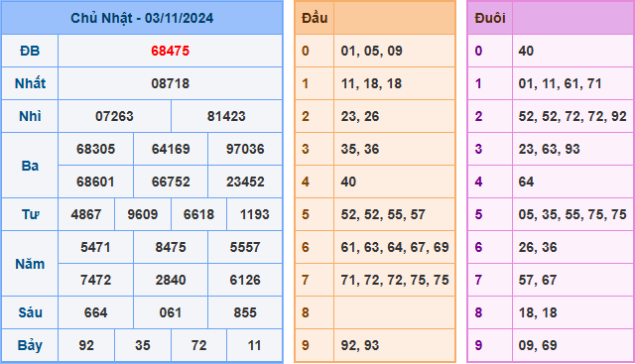Viewport: 635px width, 364px height.
Task: Select the Năm prize label
Action: tap(30, 264)
